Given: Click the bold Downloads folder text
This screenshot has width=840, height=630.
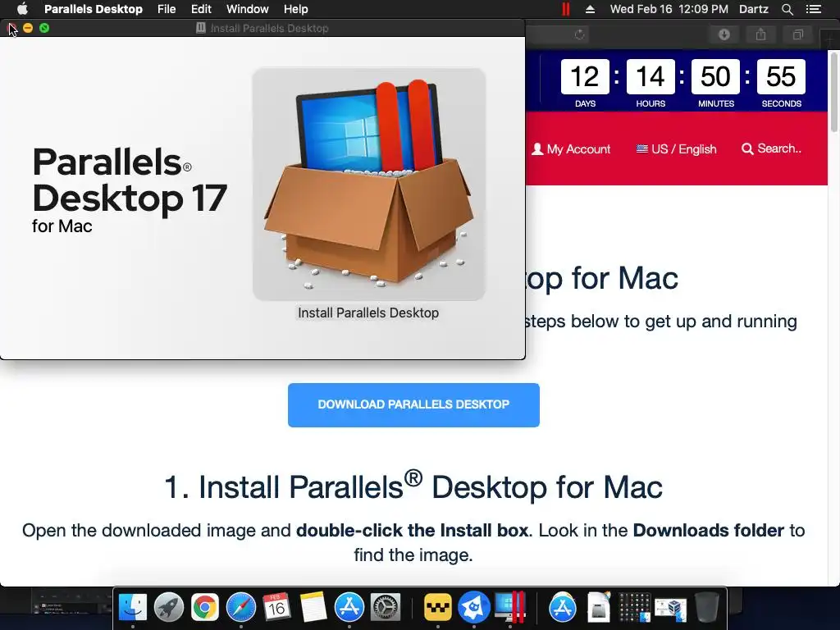Looking at the screenshot, I should 709,530.
